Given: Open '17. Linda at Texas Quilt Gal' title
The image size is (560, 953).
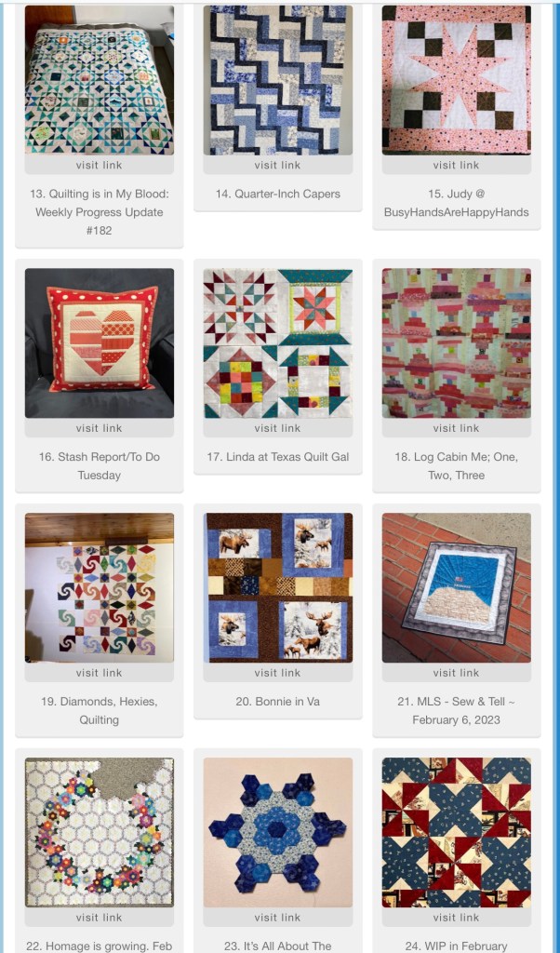Looking at the screenshot, I should [x=277, y=456].
